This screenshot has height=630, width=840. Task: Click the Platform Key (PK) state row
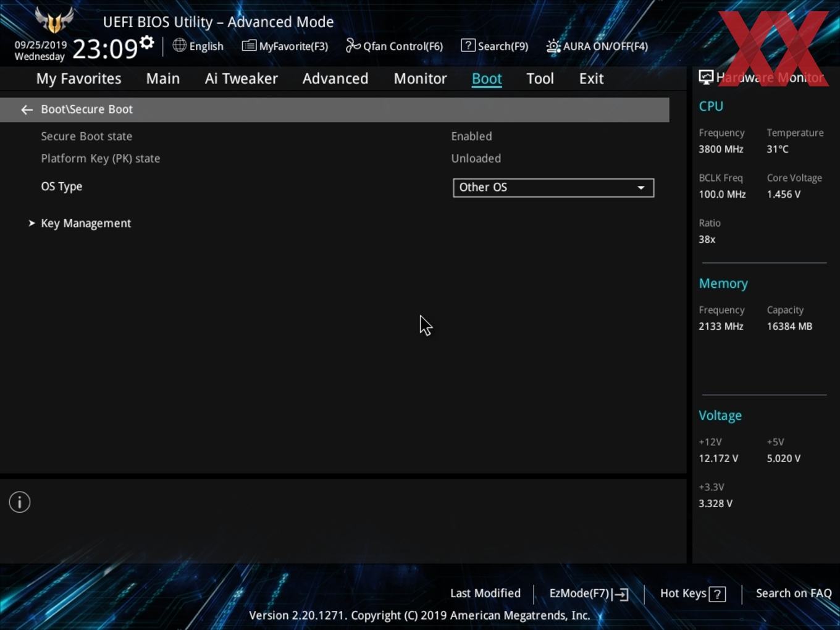pos(334,158)
